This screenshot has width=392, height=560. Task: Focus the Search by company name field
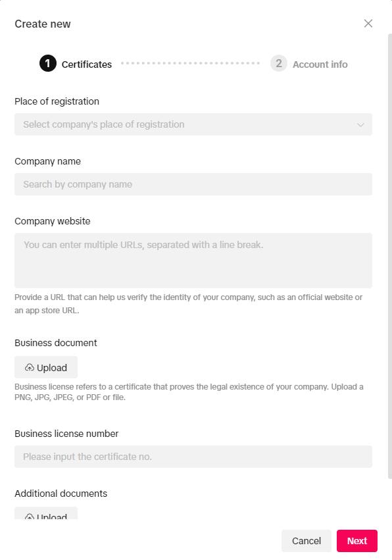coord(193,184)
